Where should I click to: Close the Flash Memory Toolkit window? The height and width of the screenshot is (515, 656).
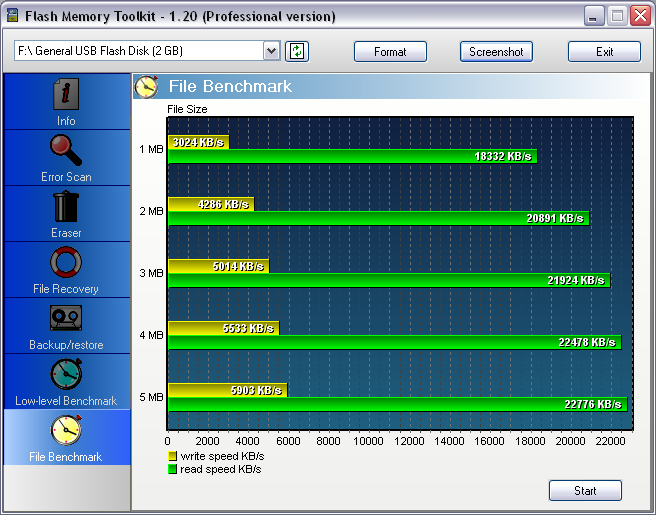641,16
